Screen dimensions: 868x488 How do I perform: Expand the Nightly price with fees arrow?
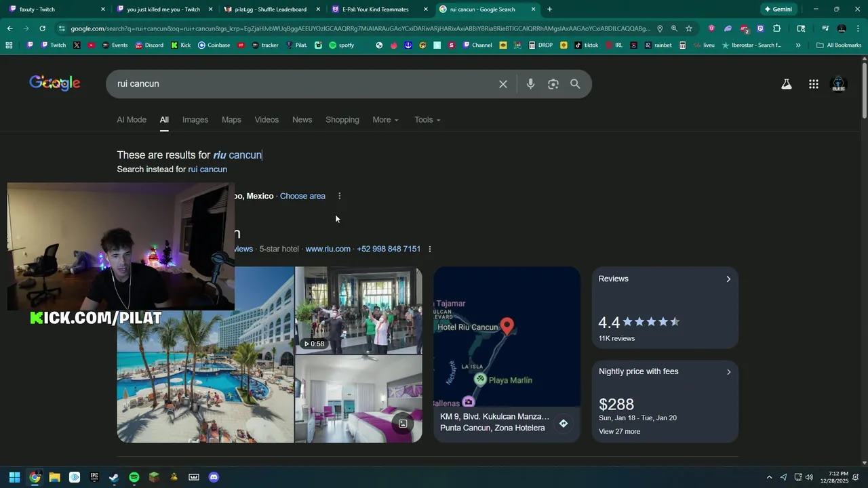tap(728, 371)
